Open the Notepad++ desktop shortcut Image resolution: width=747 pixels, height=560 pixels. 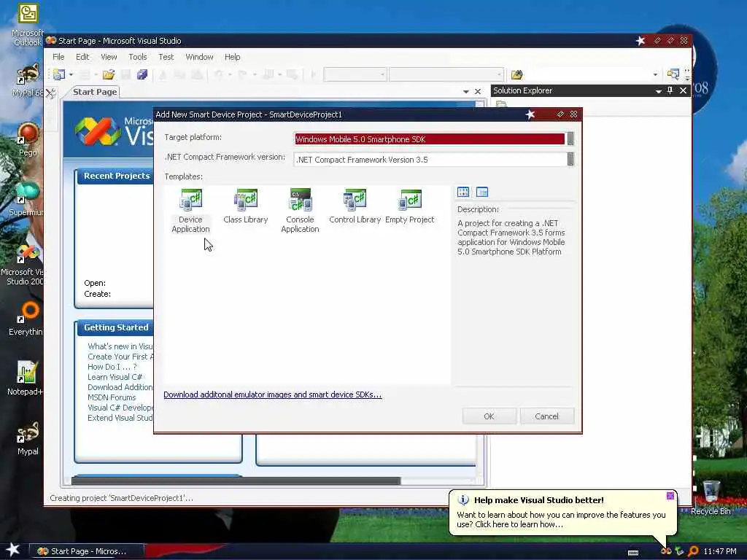click(x=26, y=378)
